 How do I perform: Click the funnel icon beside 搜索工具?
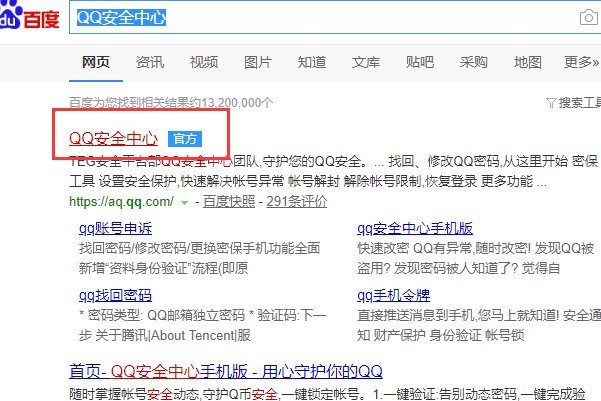[551, 103]
